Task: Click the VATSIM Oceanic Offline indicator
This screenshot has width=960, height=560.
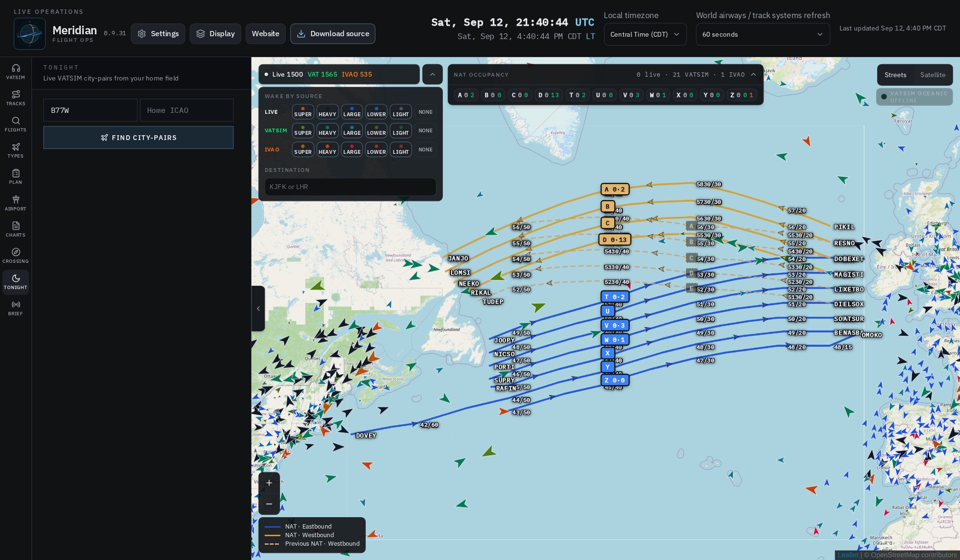Action: pyautogui.click(x=915, y=97)
